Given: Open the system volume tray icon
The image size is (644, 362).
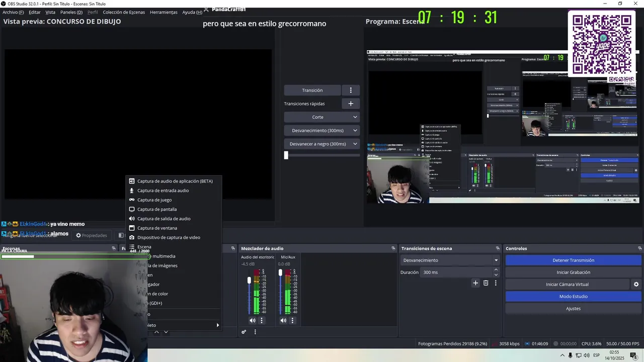Looking at the screenshot, I should coord(586,355).
